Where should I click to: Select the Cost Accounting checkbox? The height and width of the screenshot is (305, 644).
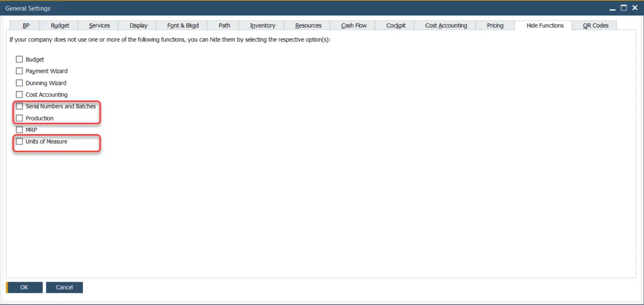point(20,94)
